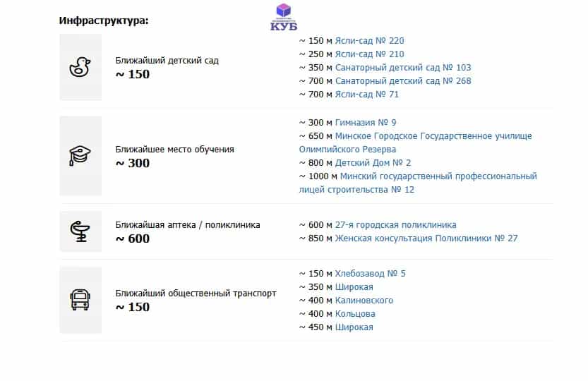Image resolution: width=588 pixels, height=381 pixels.
Task: Open the 27-я городская поликлиника link
Action: 395,225
